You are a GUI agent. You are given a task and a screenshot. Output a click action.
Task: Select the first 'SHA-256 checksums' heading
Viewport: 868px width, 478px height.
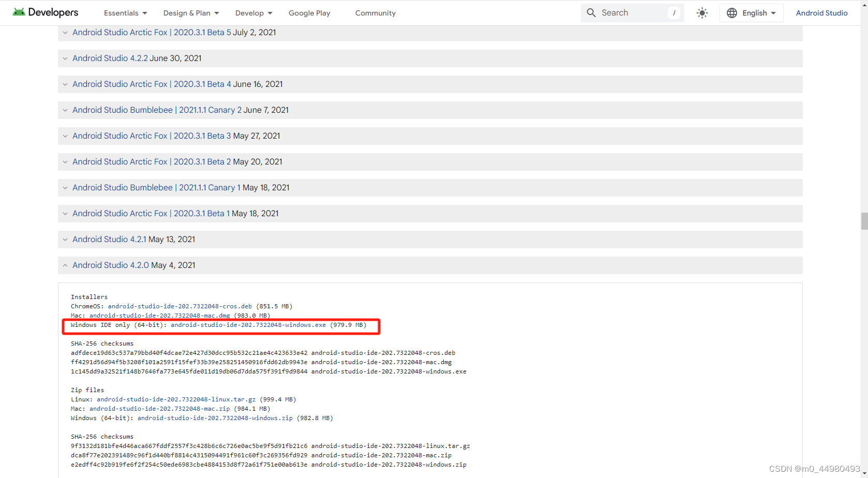(x=102, y=343)
